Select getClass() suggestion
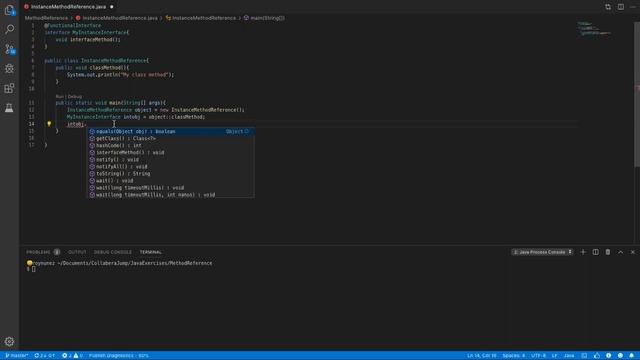The image size is (640, 360). point(170,139)
